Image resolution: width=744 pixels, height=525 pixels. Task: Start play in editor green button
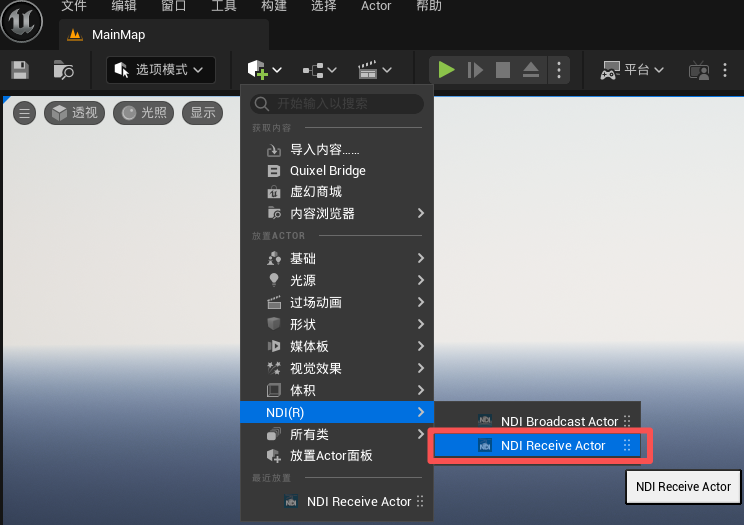tap(446, 70)
